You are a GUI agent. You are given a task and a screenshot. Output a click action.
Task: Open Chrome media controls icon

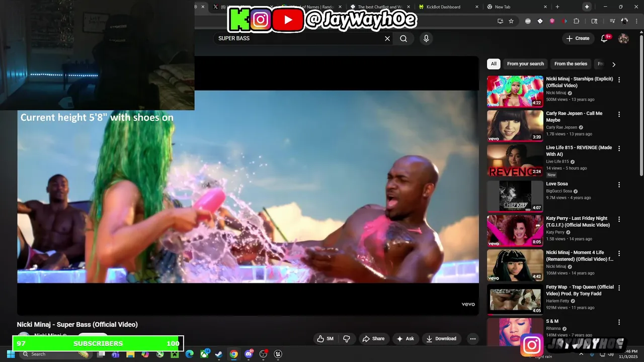[612, 21]
